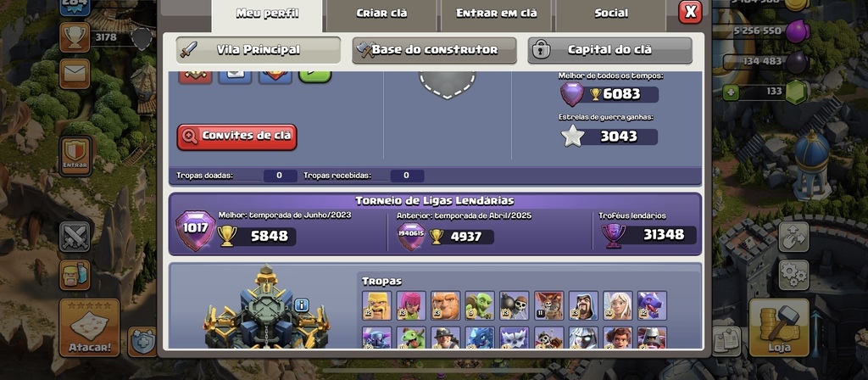
Task: Open the crossed swords war icon
Action: coord(75,237)
